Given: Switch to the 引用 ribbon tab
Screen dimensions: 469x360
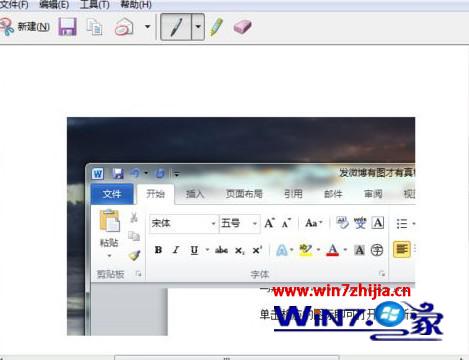Looking at the screenshot, I should (x=293, y=194).
